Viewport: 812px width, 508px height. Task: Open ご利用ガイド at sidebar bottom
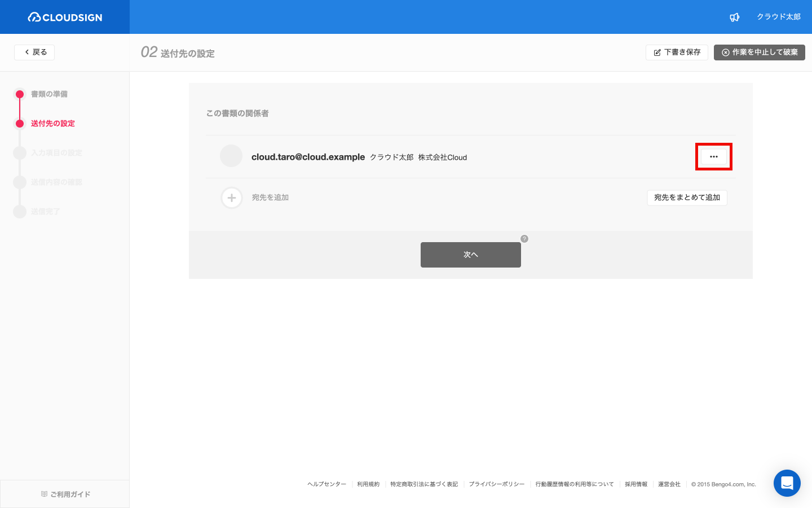pos(65,494)
